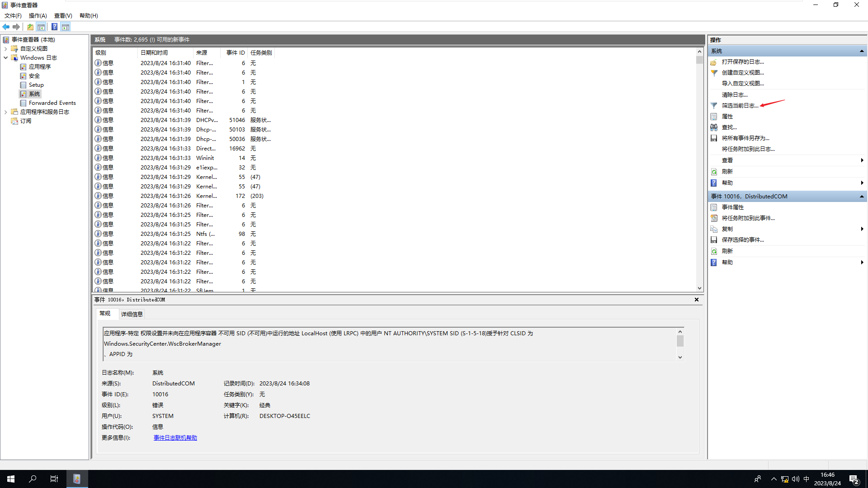The height and width of the screenshot is (488, 868).
Task: Open Event Viewer from taskbar
Action: tap(77, 479)
